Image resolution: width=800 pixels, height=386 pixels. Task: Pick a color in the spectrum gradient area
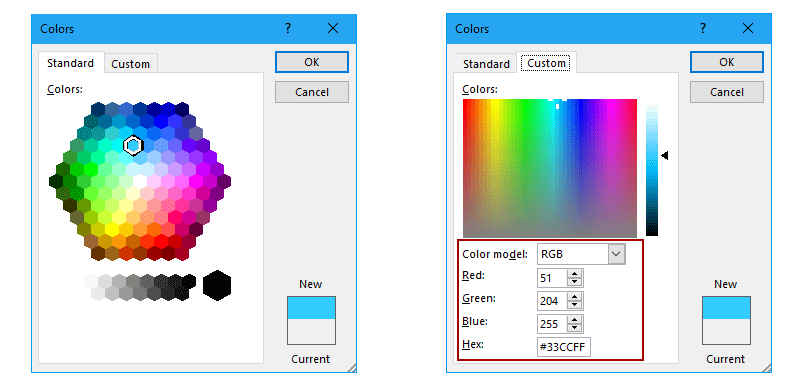tap(549, 168)
